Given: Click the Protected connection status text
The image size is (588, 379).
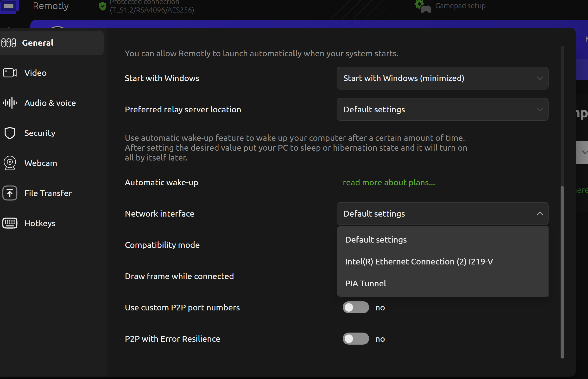Looking at the screenshot, I should click(152, 6).
